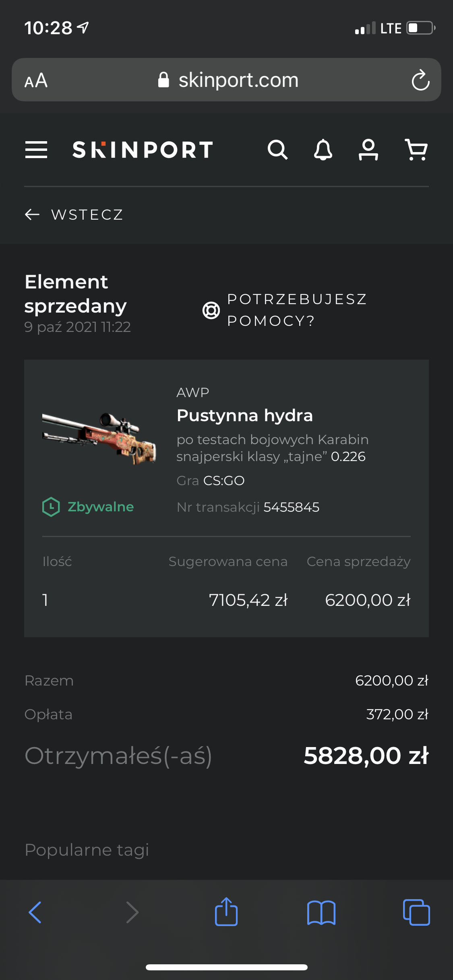Open the AWP Pustynna hydra thumbnail
Viewport: 453px width, 980px height.
(x=99, y=438)
